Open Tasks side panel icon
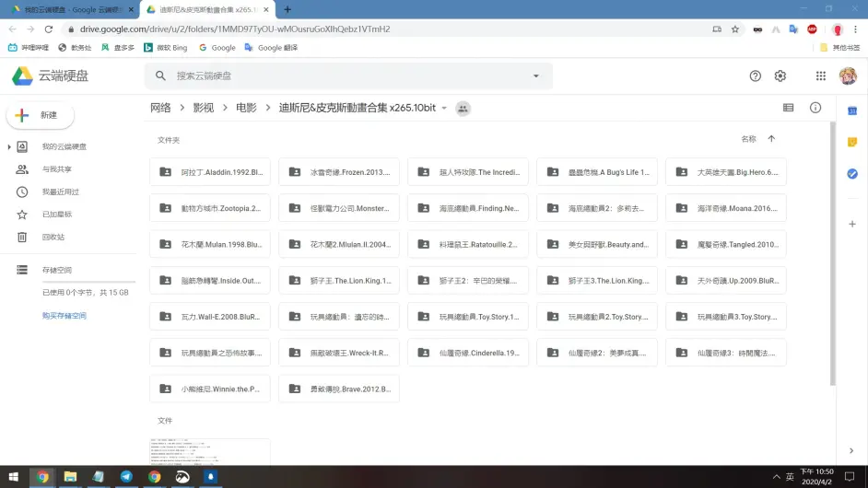 852,174
